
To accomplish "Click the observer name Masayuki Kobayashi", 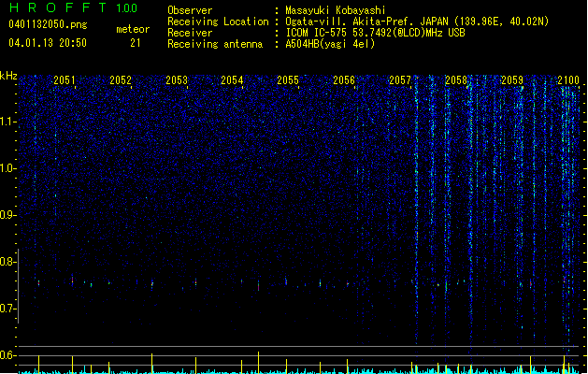I will tap(336, 10).
